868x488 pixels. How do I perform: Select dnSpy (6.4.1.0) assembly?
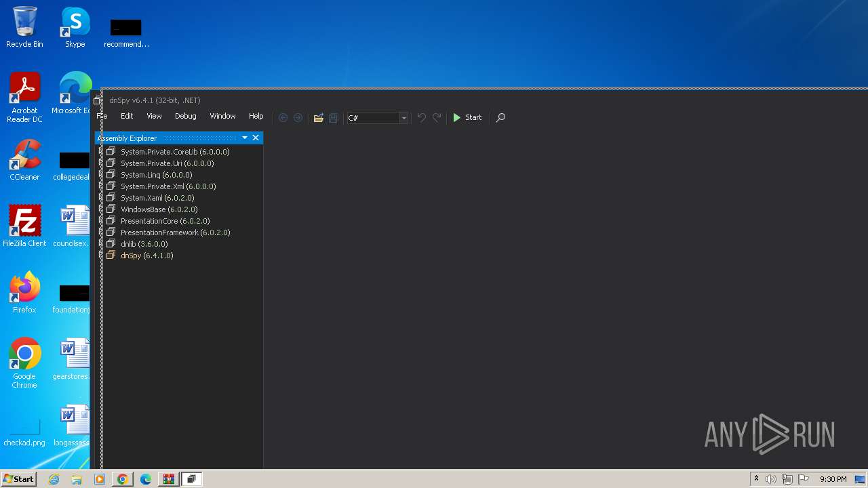tap(146, 256)
